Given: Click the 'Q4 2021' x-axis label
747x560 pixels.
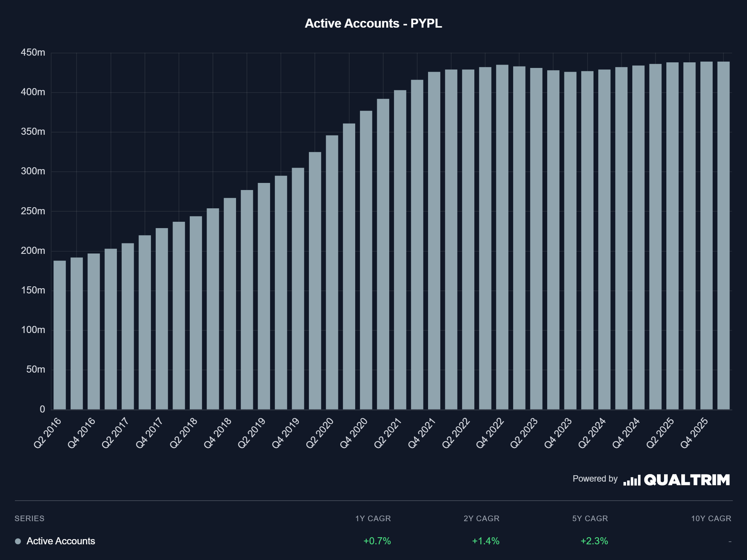Looking at the screenshot, I should 422,433.
